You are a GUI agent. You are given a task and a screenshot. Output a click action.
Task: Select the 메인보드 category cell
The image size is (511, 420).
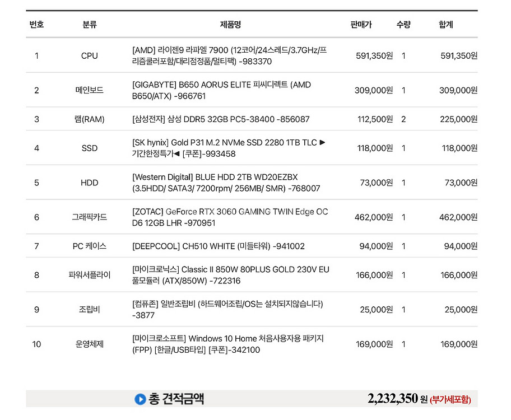coord(90,90)
